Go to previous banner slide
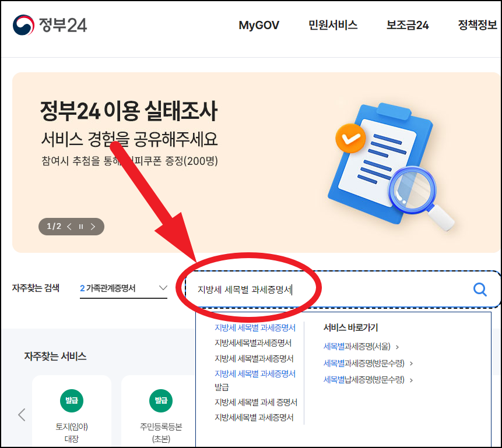The height and width of the screenshot is (448, 502). pyautogui.click(x=69, y=227)
